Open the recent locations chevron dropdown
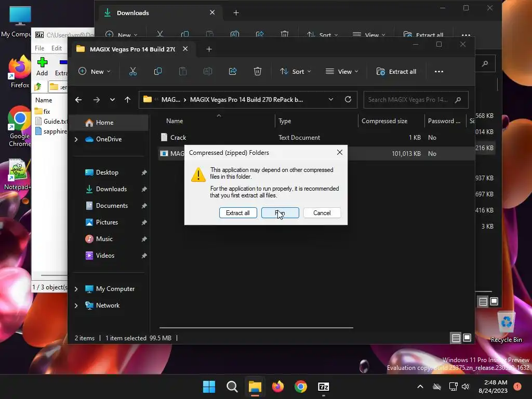The image size is (532, 399). (112, 100)
